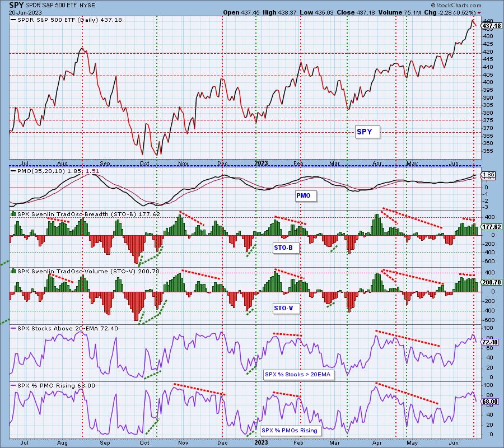Click the 1.85 PMO value tag
This screenshot has width=504, height=448.
pyautogui.click(x=488, y=175)
